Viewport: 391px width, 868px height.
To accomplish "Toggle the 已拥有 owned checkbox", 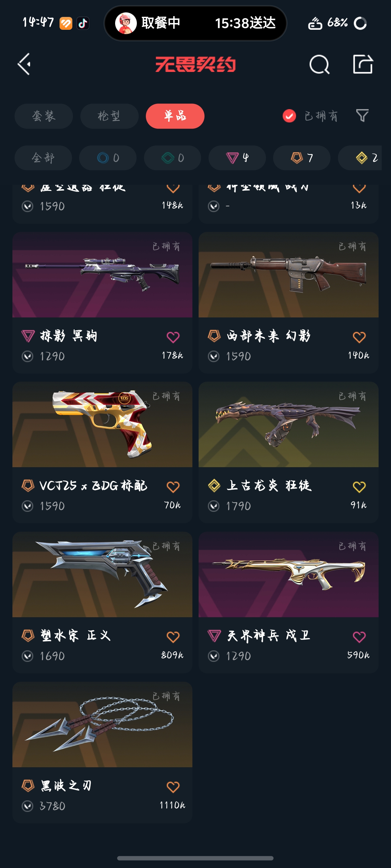I will [289, 116].
